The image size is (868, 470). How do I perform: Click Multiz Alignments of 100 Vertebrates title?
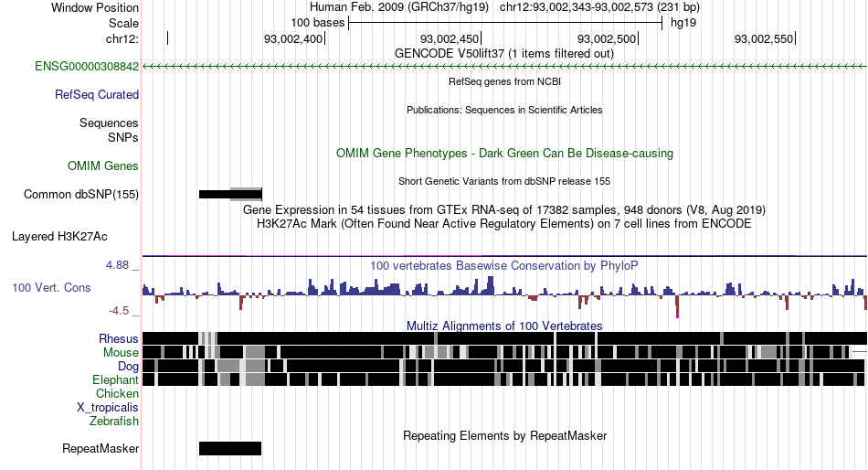(x=504, y=326)
